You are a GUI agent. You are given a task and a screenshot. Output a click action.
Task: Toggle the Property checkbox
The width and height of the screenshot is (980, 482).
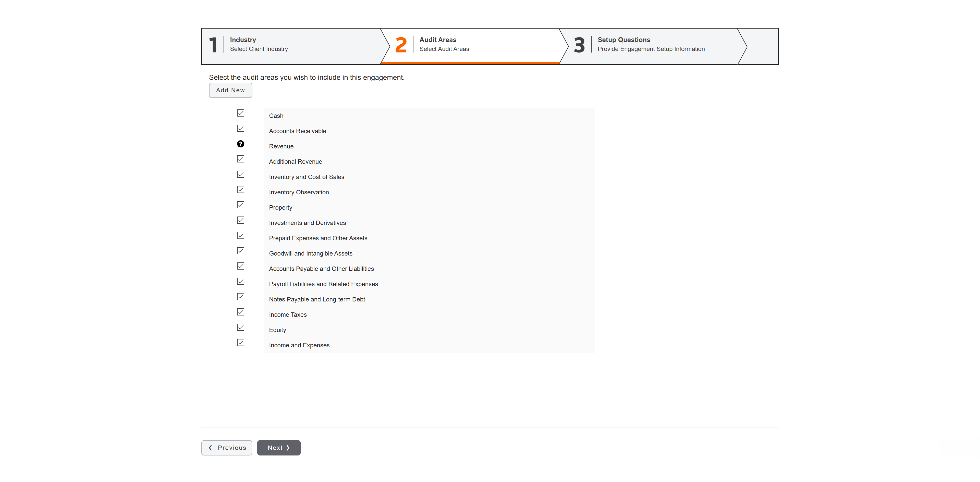click(240, 205)
